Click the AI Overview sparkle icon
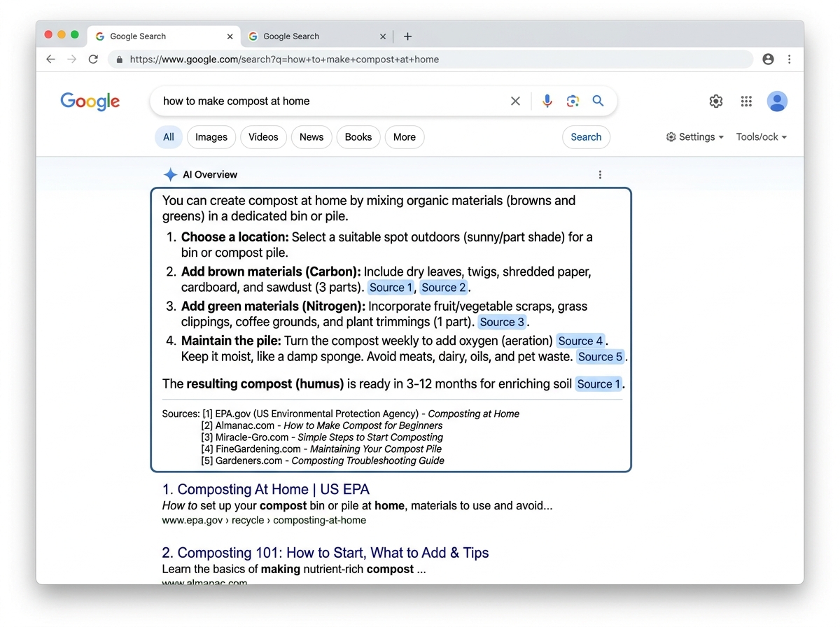Image resolution: width=840 pixels, height=627 pixels. point(169,174)
